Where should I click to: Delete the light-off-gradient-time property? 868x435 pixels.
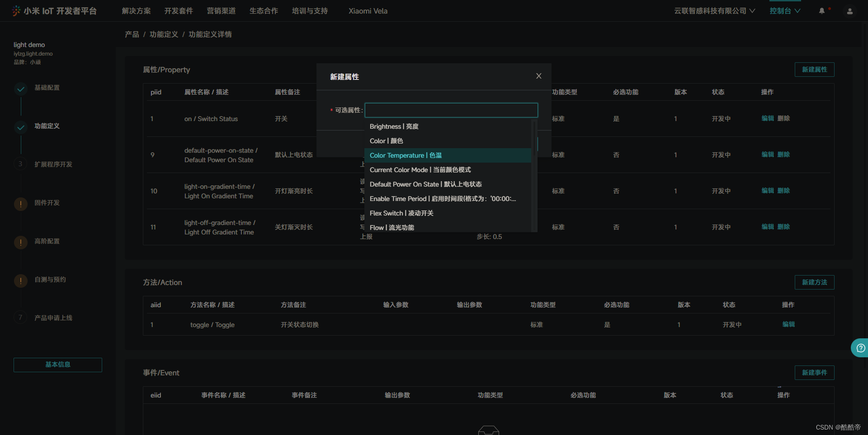tap(783, 227)
